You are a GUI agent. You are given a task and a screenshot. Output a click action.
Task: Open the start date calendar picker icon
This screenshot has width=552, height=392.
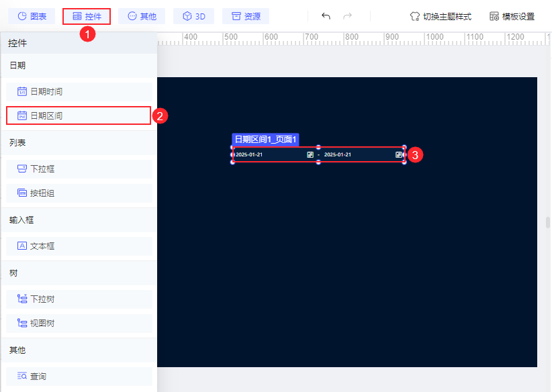(309, 154)
